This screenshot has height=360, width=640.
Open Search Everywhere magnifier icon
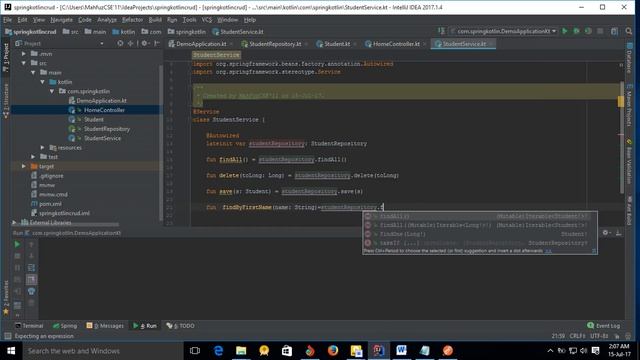[629, 31]
